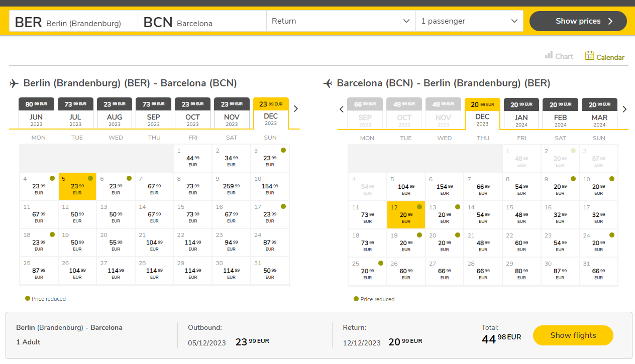Screen dimensions: 635x364
Task: Advance return months with right chevron
Action: (624, 109)
